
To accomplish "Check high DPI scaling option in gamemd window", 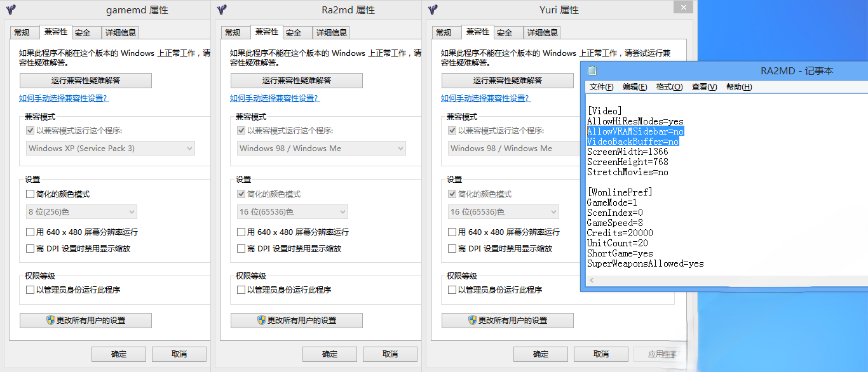I will [30, 249].
